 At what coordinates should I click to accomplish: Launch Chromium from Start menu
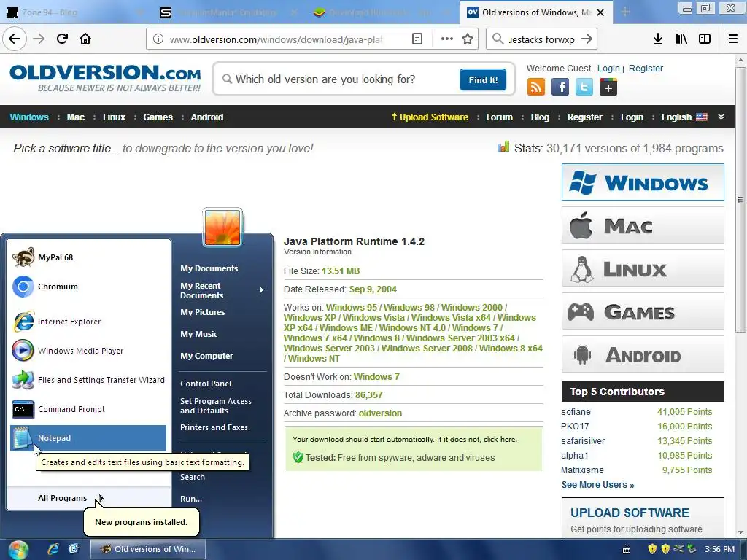(x=88, y=287)
